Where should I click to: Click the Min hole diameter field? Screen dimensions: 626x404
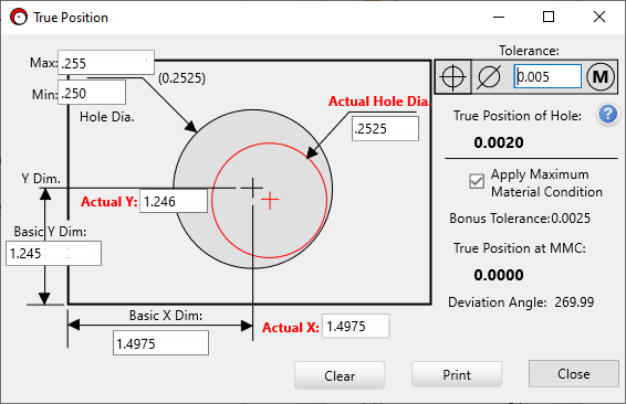coord(92,93)
